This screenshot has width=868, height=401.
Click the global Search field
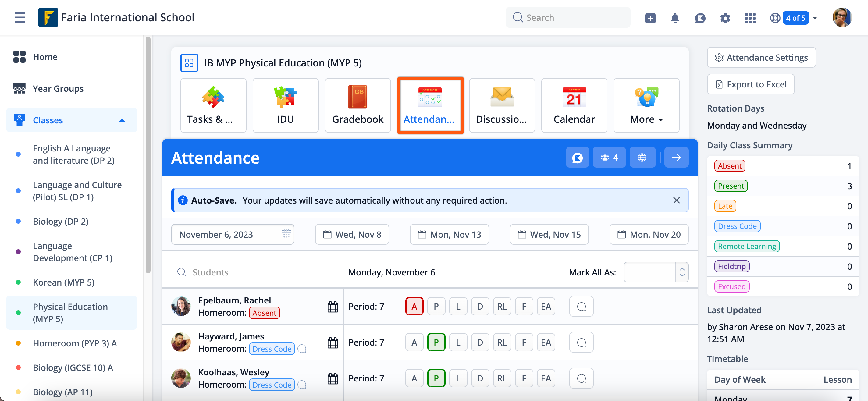568,18
